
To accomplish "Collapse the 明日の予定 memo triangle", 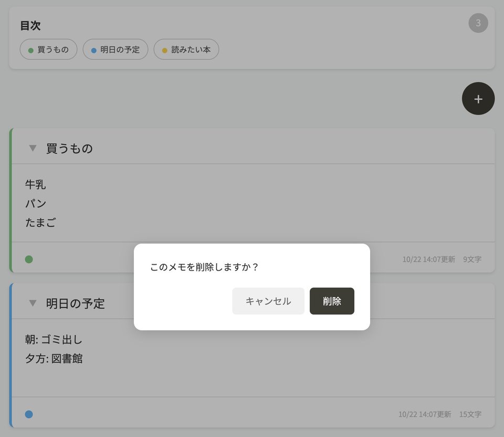I will pyautogui.click(x=33, y=303).
